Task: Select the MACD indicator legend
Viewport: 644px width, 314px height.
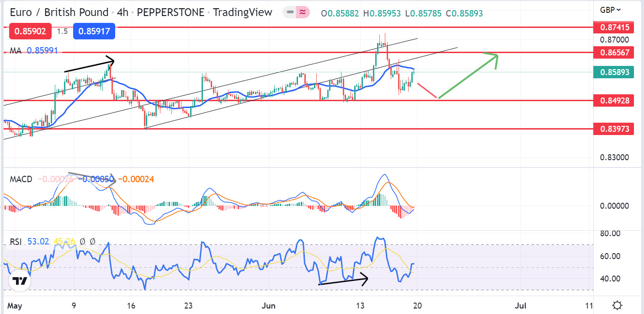Action: pyautogui.click(x=21, y=179)
